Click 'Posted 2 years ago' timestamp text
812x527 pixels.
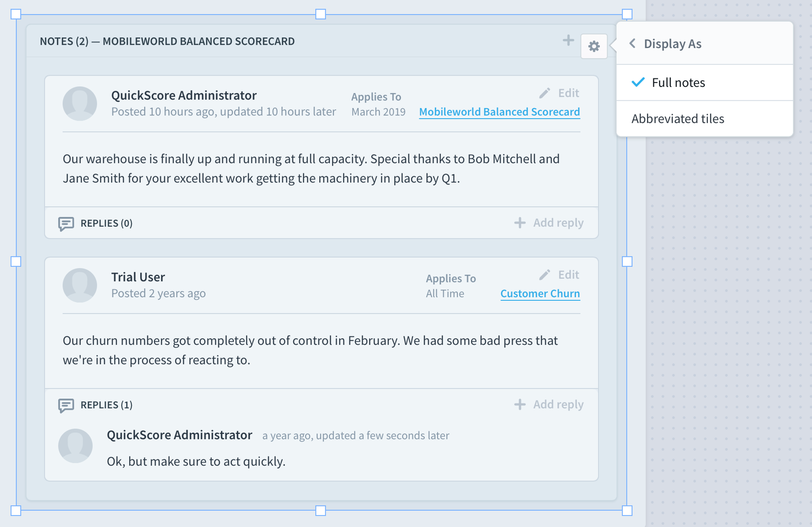tap(159, 293)
